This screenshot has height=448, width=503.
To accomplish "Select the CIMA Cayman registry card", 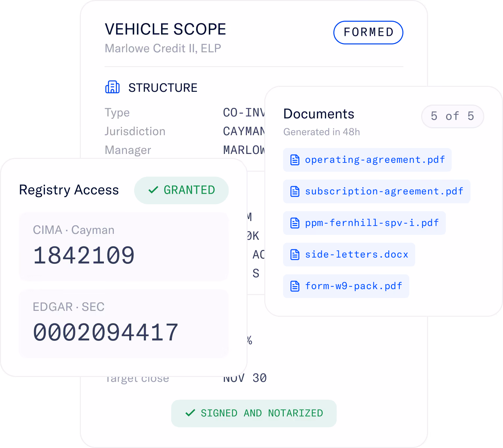I will click(x=124, y=247).
